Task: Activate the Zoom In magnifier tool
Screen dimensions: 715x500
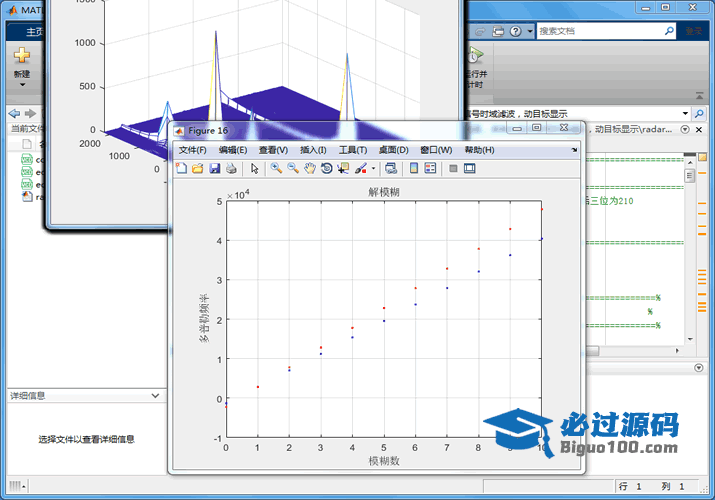Action: point(276,168)
